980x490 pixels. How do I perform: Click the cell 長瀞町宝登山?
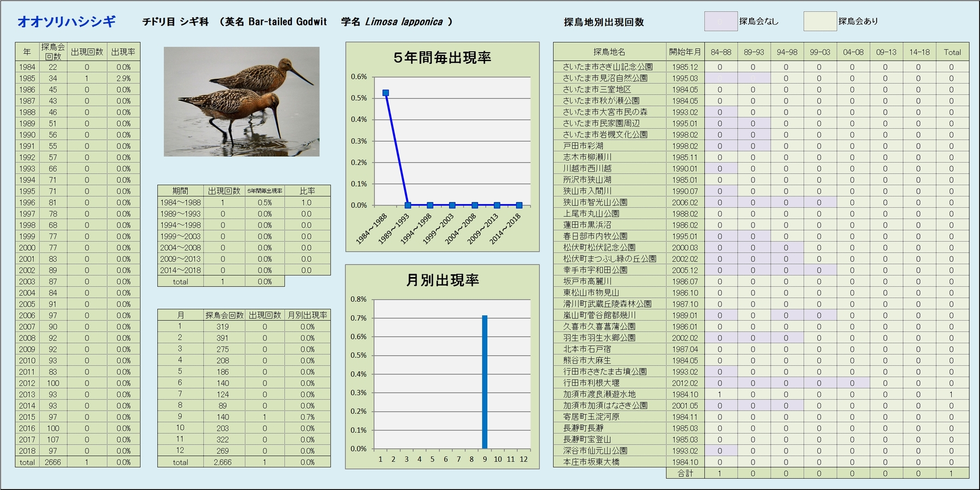[x=609, y=439]
